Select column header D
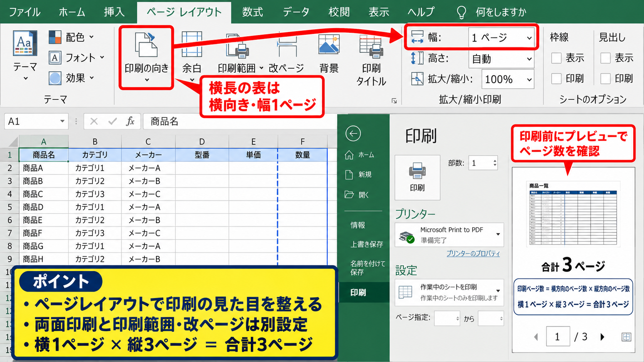The image size is (644, 362). click(202, 141)
